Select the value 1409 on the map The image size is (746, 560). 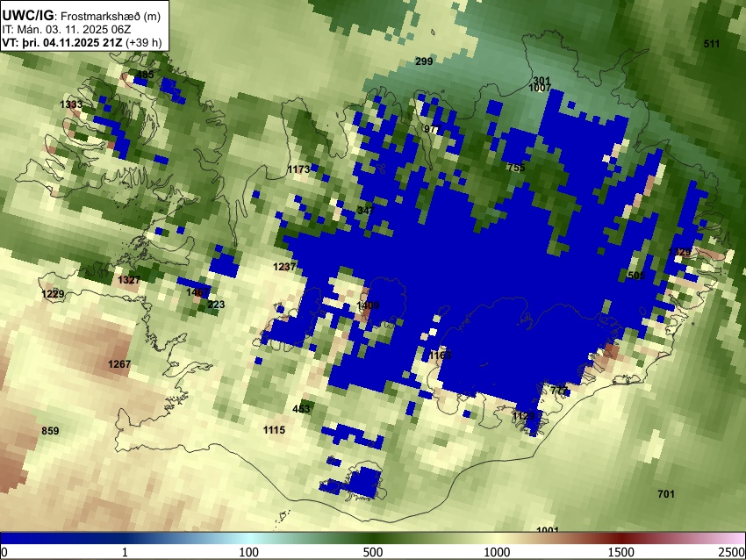coord(368,305)
